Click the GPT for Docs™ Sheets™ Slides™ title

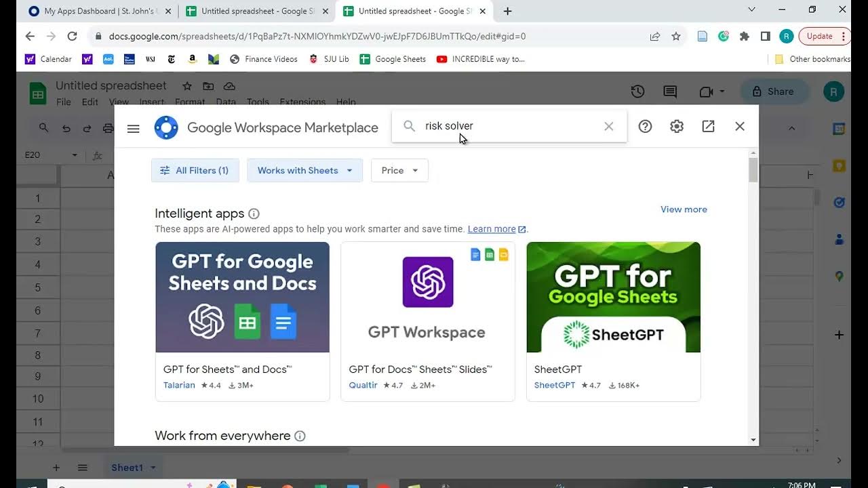click(x=420, y=369)
